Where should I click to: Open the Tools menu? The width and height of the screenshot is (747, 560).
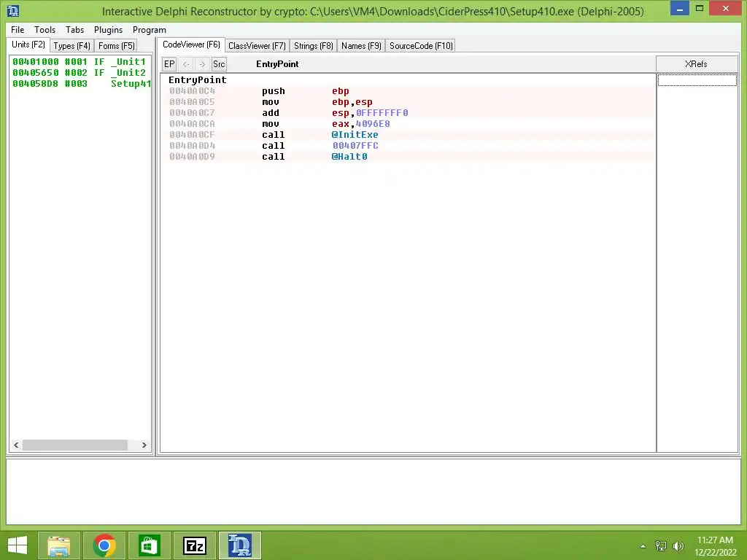click(44, 29)
